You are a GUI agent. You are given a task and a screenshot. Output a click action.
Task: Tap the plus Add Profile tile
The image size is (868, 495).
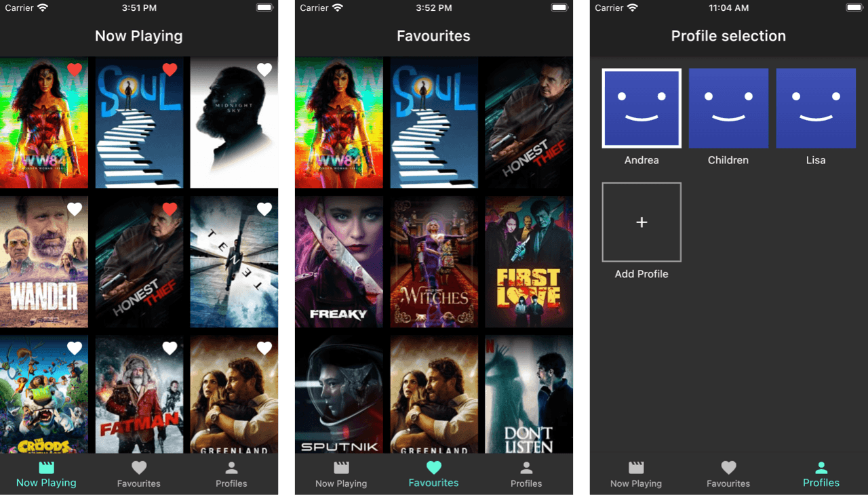click(642, 222)
